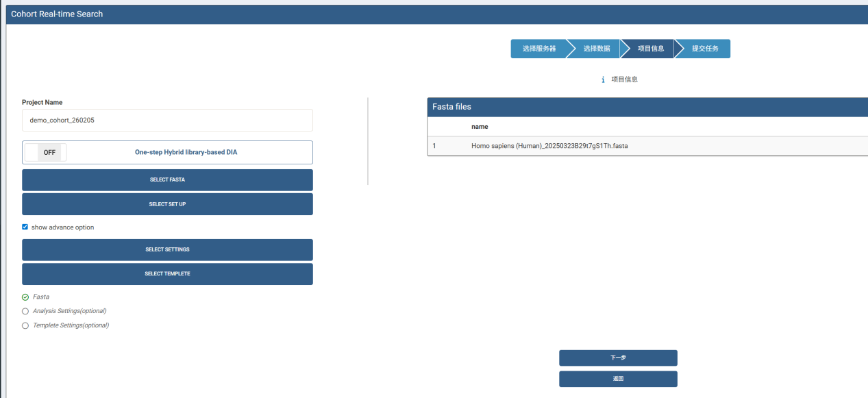Viewport: 868px width, 398px height.
Task: Click the green check icon next to Fasta
Action: point(25,297)
